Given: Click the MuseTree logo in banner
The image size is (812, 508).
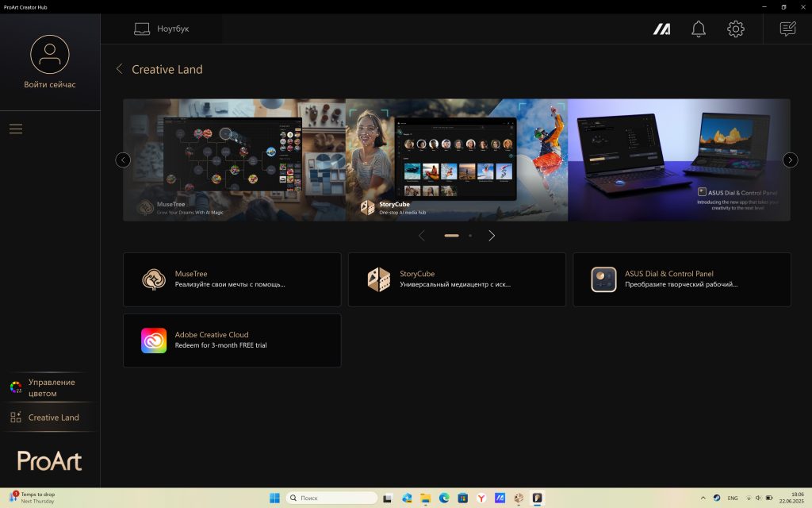Looking at the screenshot, I should (x=145, y=207).
